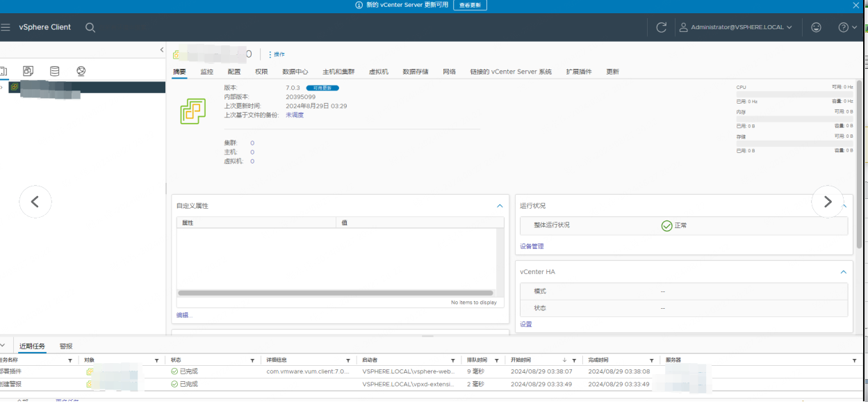Switch to the 权限 tab
The height and width of the screenshot is (402, 868).
pos(261,72)
